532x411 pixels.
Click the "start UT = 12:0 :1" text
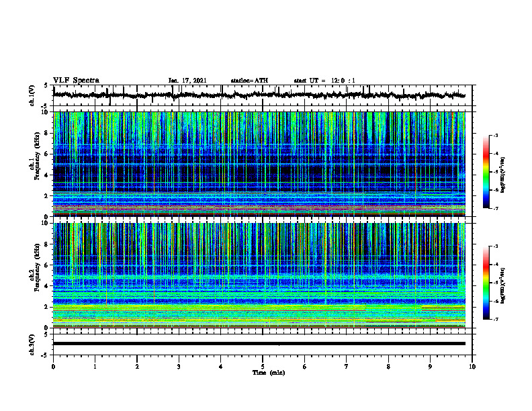click(324, 81)
